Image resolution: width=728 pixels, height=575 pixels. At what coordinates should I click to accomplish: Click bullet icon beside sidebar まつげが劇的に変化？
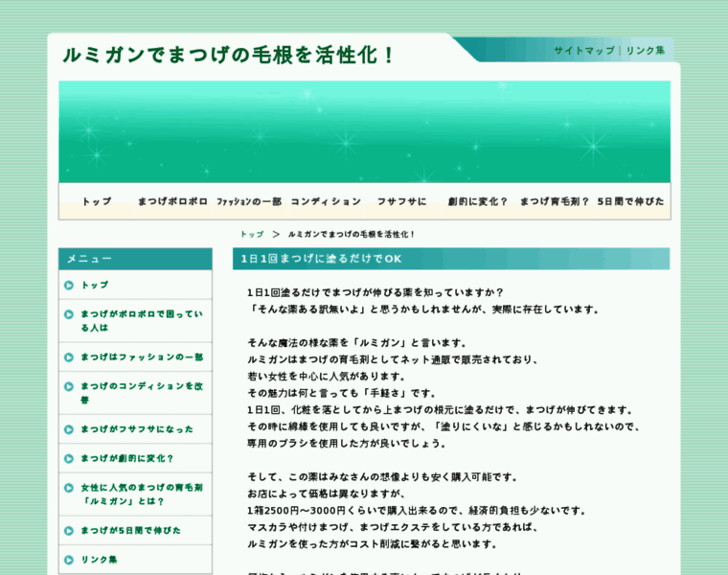point(69,458)
